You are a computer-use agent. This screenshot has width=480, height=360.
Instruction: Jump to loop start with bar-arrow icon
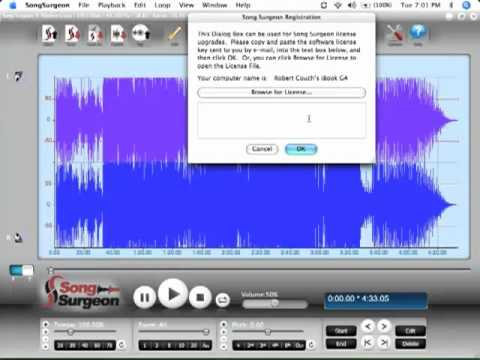point(368,342)
